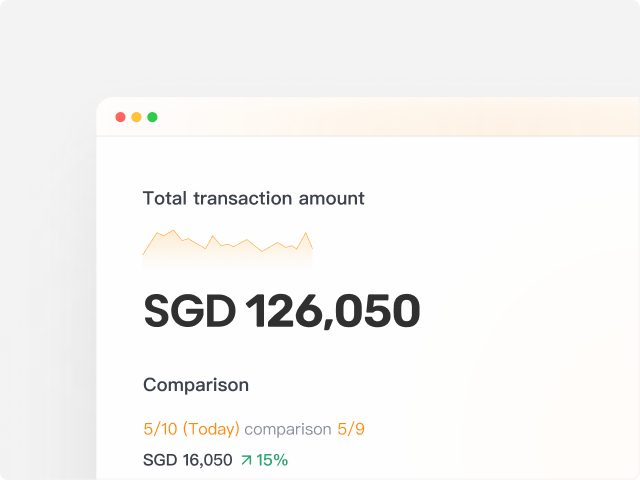Click the gray "comparison" word between dates
The height and width of the screenshot is (480, 640).
pos(288,429)
